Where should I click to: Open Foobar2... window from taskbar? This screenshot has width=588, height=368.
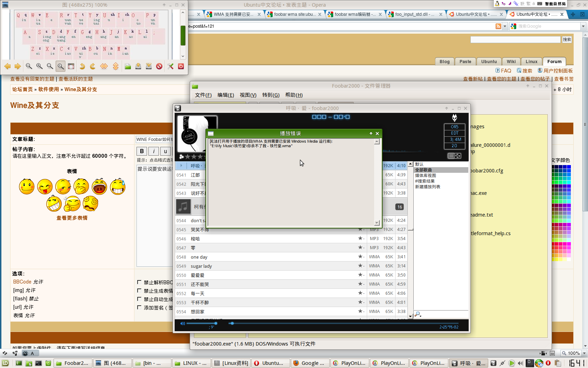(x=73, y=363)
